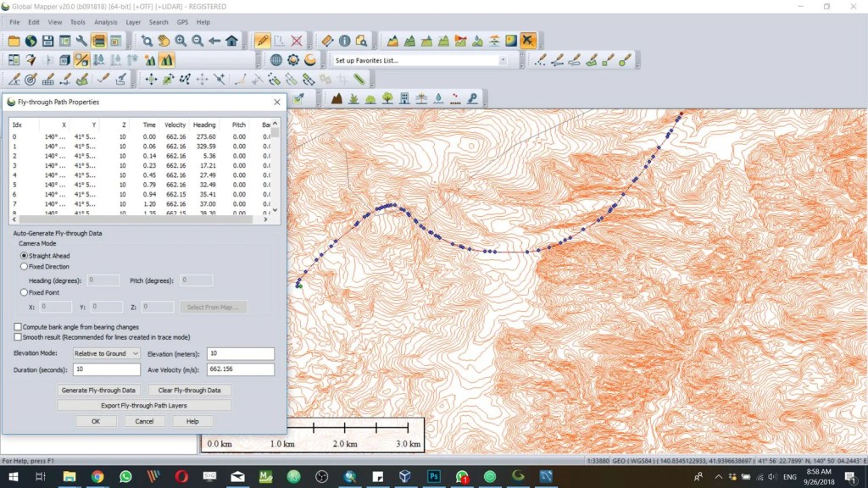Select the Measure tool icon
The image size is (868, 488).
[326, 40]
